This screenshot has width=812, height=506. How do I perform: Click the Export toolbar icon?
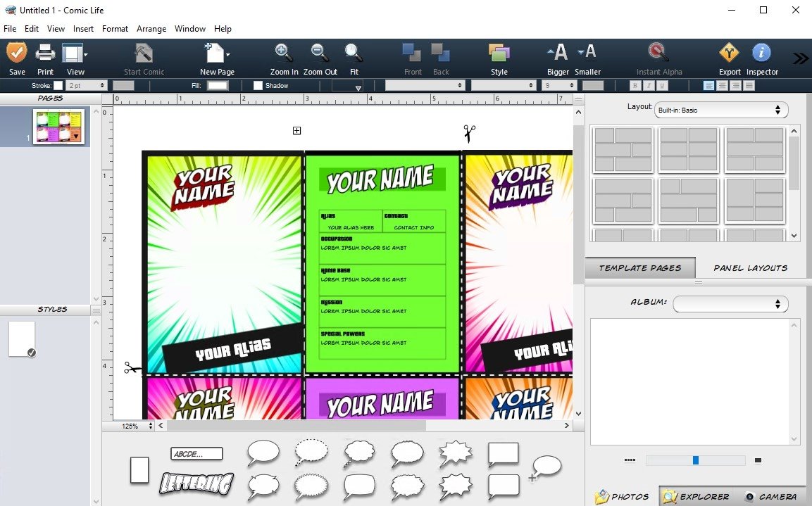tap(729, 53)
